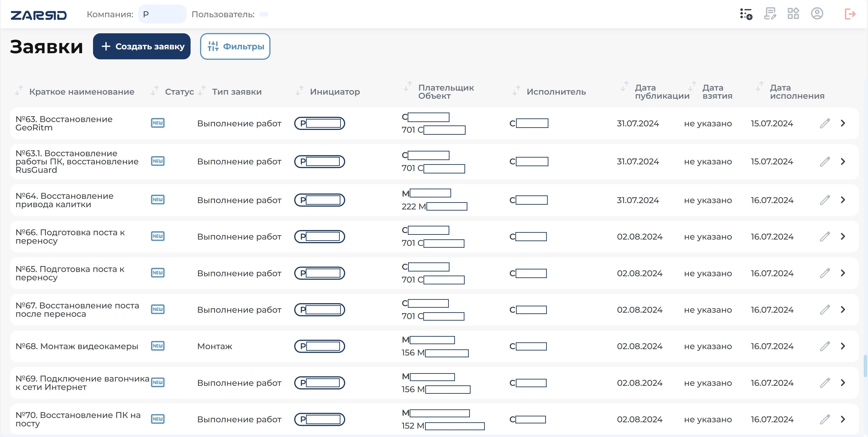Select '№65. Подготовка поста к переносу' title
Screen dimensions: 868x437
point(70,273)
